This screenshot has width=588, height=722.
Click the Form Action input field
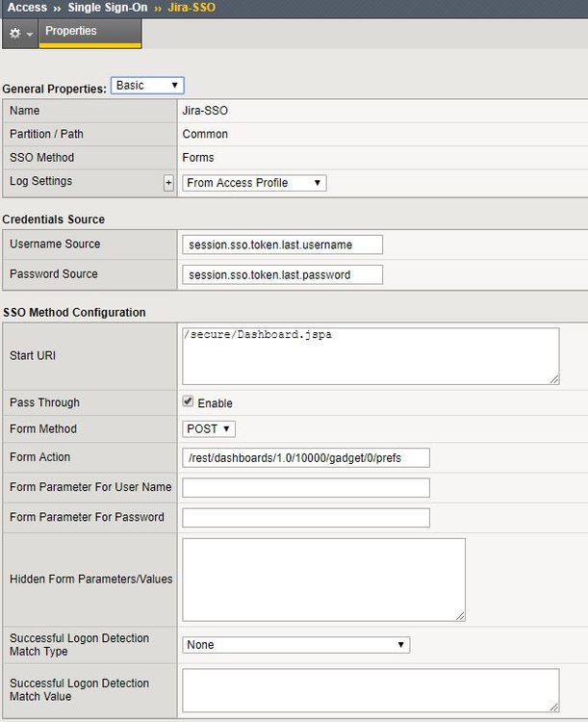pos(305,457)
